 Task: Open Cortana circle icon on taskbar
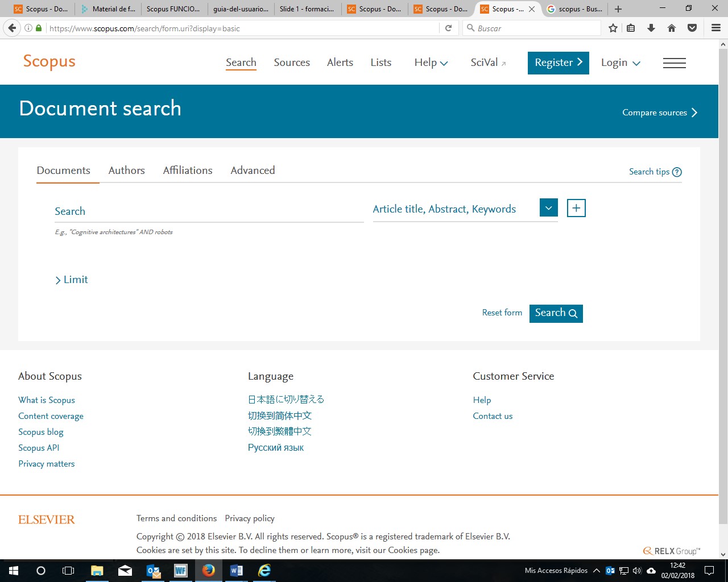[41, 571]
